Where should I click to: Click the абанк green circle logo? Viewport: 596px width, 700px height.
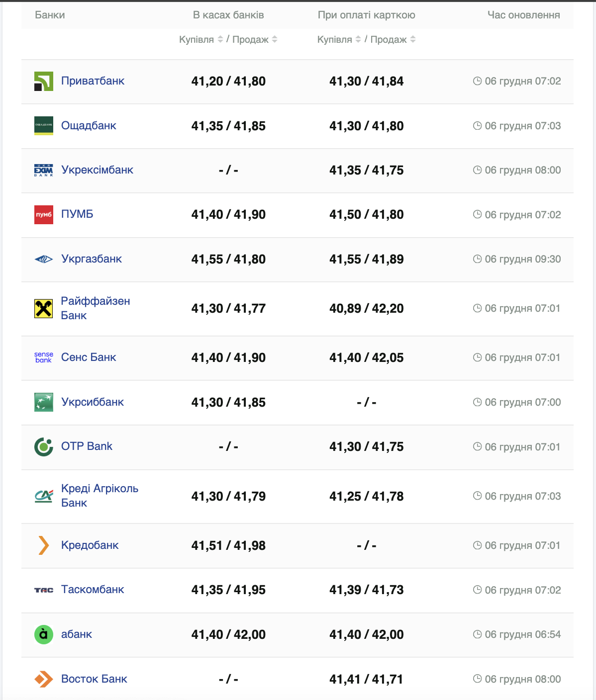43,634
